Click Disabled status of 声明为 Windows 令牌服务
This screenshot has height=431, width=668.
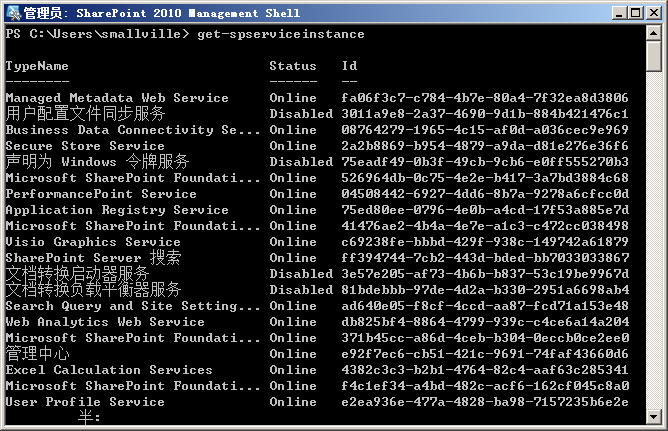301,162
